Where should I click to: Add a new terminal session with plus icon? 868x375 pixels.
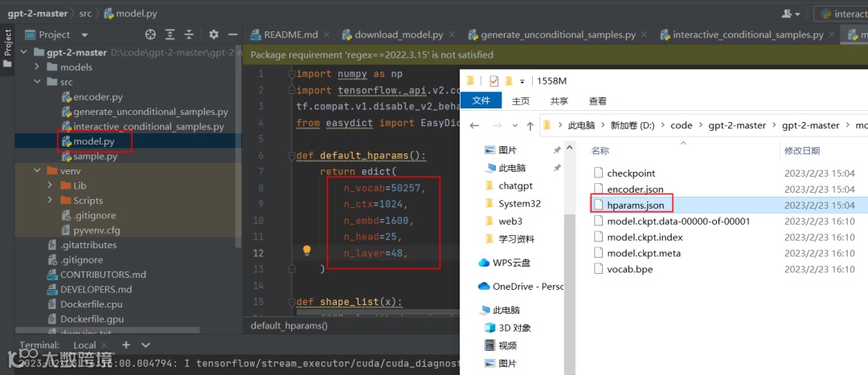tap(125, 344)
